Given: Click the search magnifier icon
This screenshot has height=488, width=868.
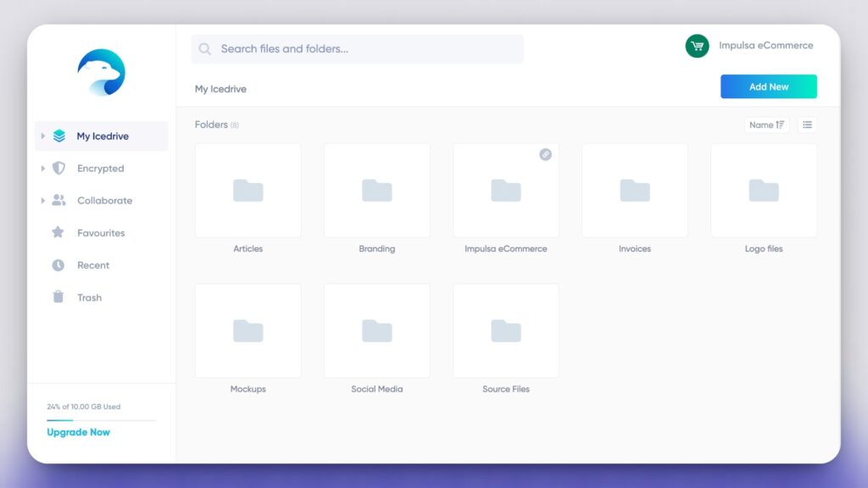Looking at the screenshot, I should 204,48.
